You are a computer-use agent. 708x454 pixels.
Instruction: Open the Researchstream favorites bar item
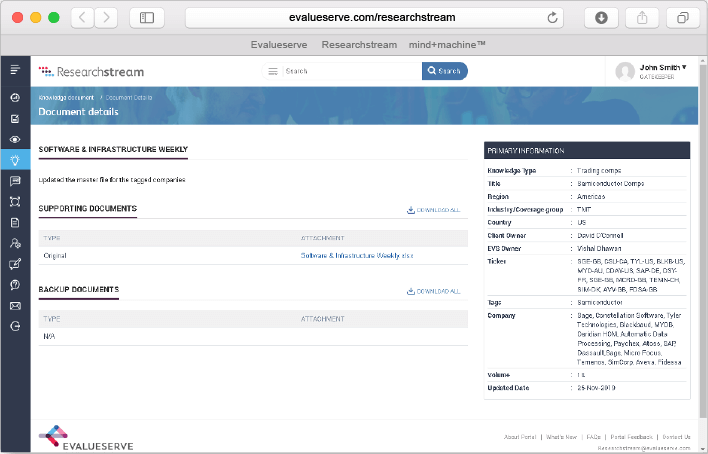359,45
